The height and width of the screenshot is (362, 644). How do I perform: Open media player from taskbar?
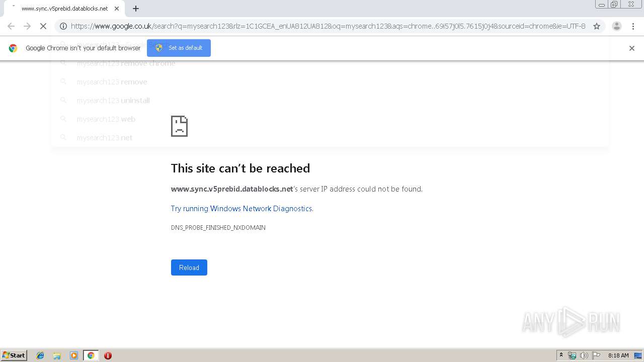click(x=74, y=355)
